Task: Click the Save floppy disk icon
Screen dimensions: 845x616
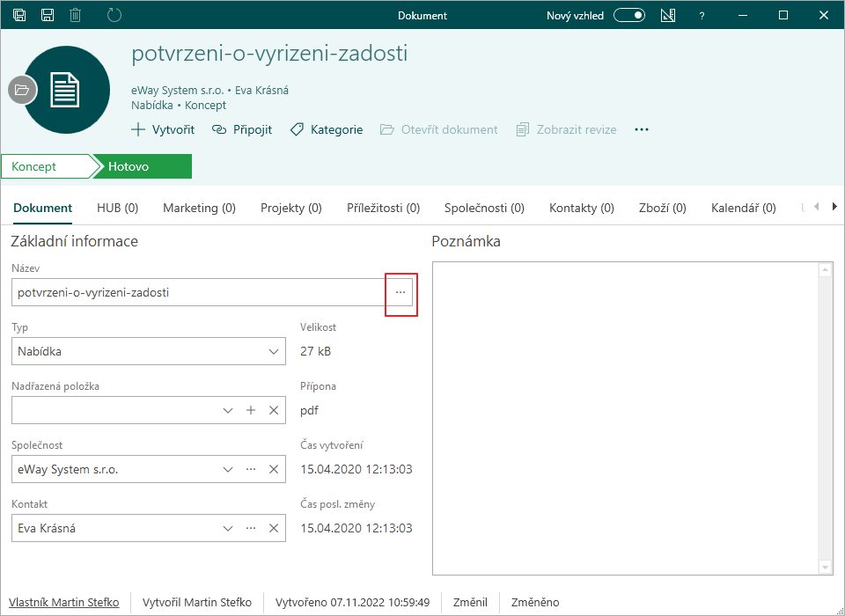Action: point(48,15)
